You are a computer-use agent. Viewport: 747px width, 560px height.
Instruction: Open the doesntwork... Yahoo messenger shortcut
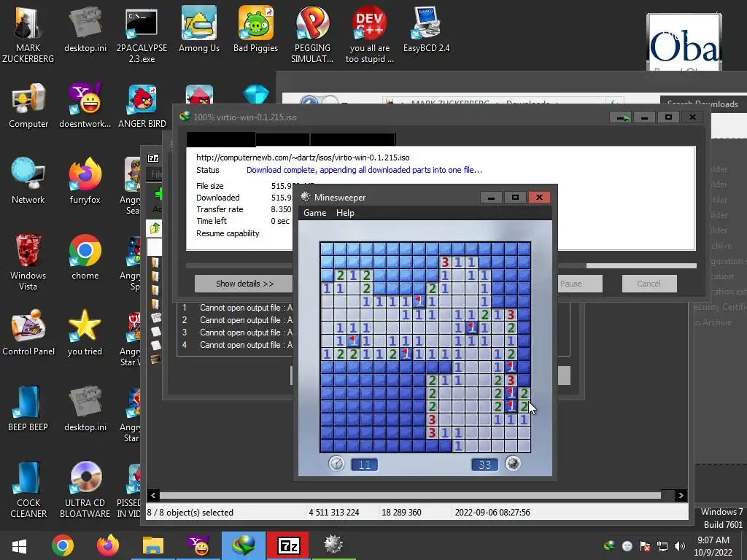click(x=85, y=106)
